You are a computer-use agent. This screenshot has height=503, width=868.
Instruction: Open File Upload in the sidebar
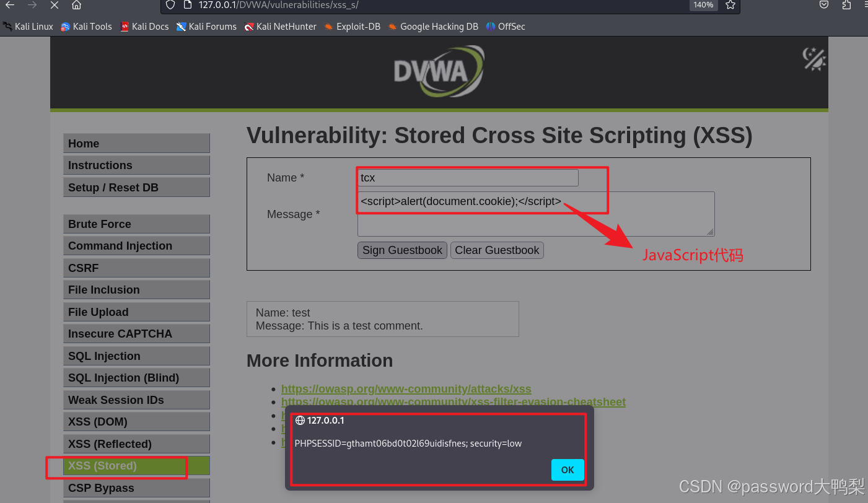tap(136, 312)
